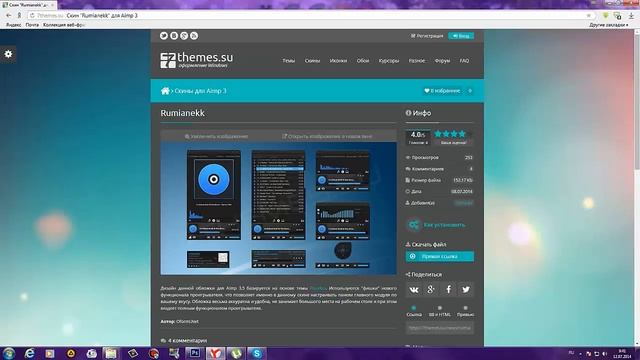The height and width of the screenshot is (360, 640).
Task: Click the bookmark star in the address bar
Action: coord(589,16)
